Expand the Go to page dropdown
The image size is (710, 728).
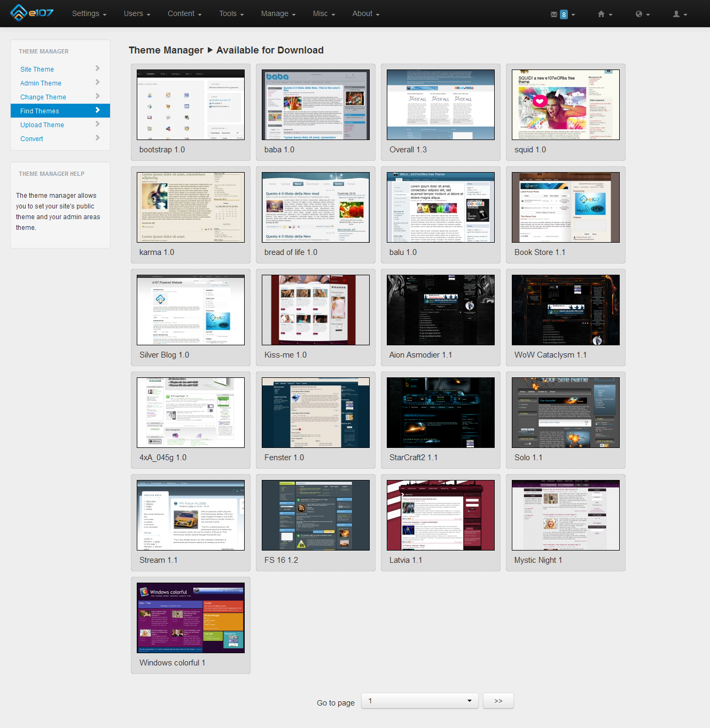tap(419, 701)
